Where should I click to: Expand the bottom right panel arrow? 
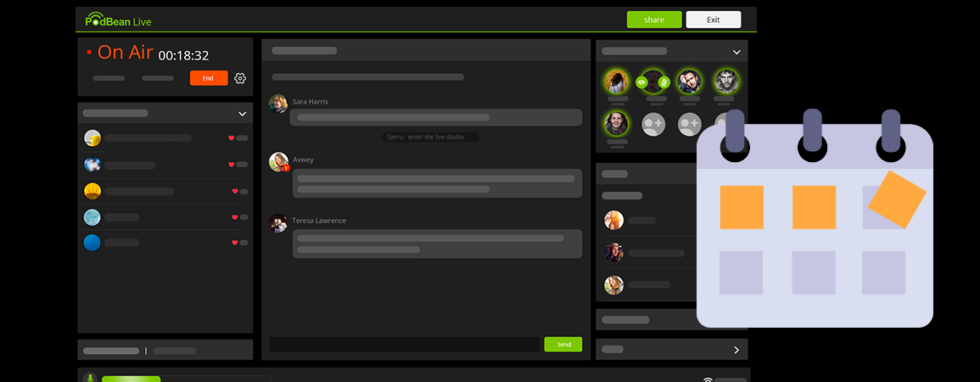point(736,350)
